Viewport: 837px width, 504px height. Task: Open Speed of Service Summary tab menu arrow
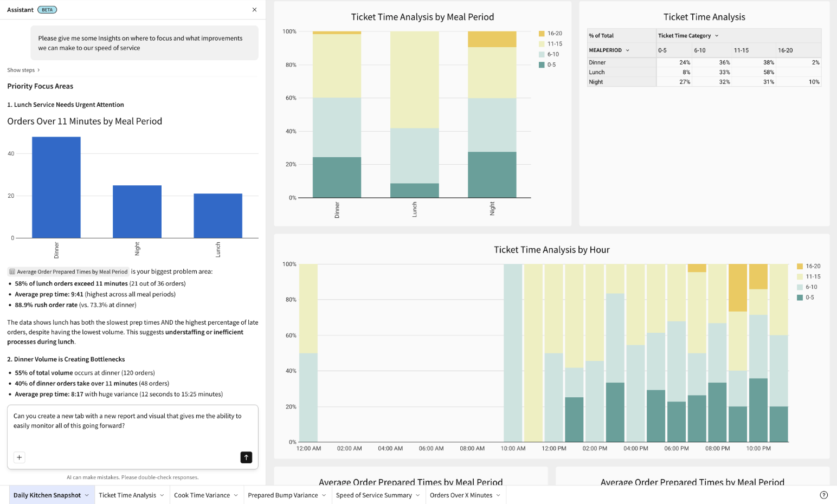click(x=418, y=495)
